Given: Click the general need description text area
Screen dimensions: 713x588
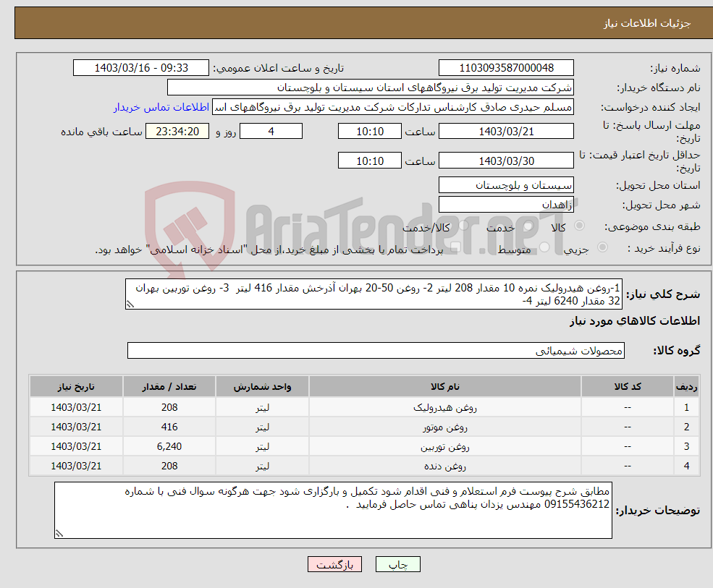Looking at the screenshot, I should click(374, 294).
